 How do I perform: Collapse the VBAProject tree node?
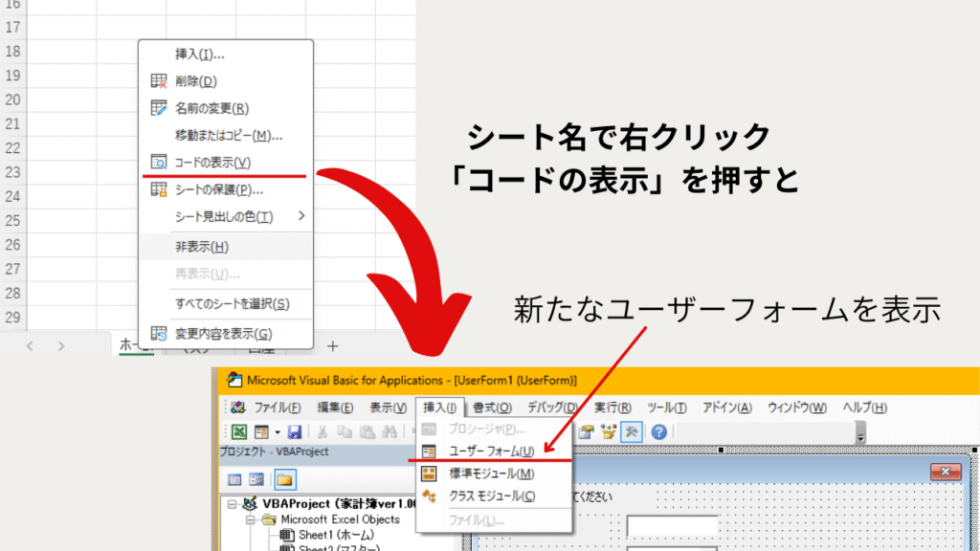coord(232,504)
